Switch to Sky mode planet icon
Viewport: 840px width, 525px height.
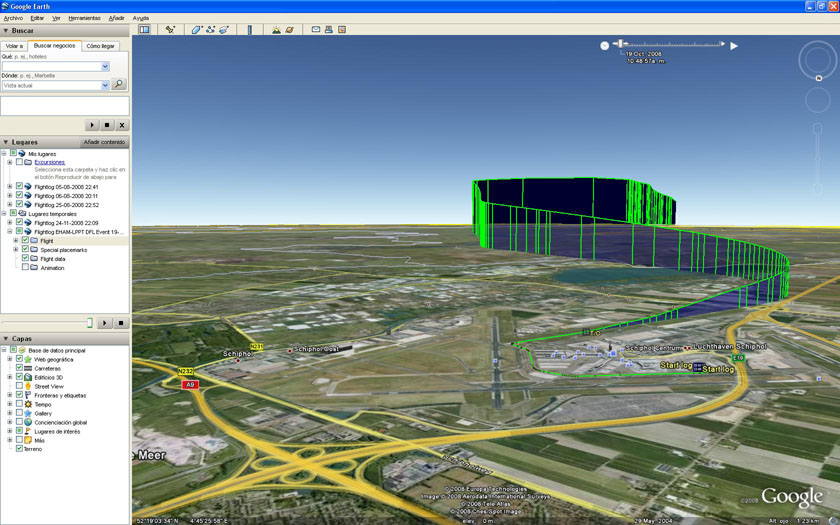pos(289,29)
